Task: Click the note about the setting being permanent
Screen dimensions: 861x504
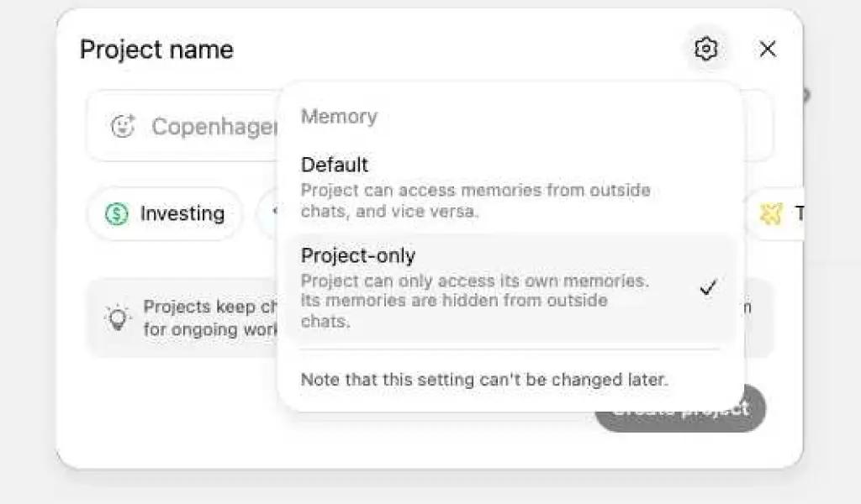Action: [486, 379]
